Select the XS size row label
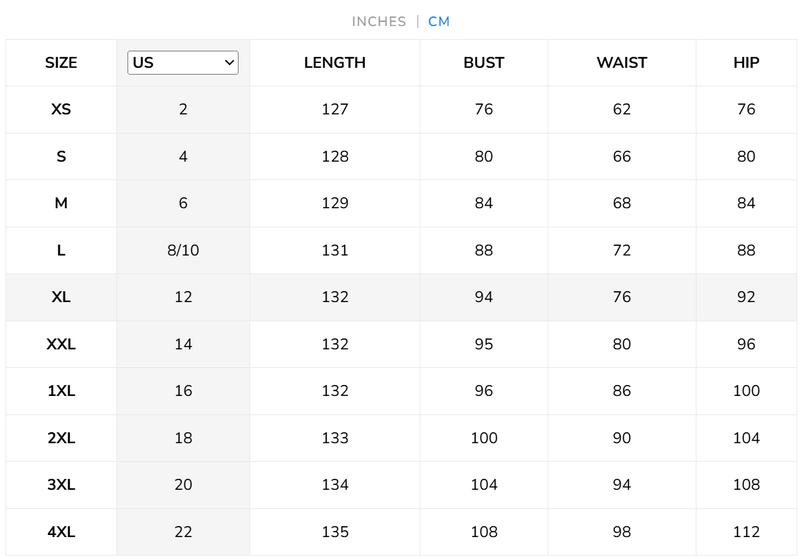The image size is (800, 559). (61, 109)
